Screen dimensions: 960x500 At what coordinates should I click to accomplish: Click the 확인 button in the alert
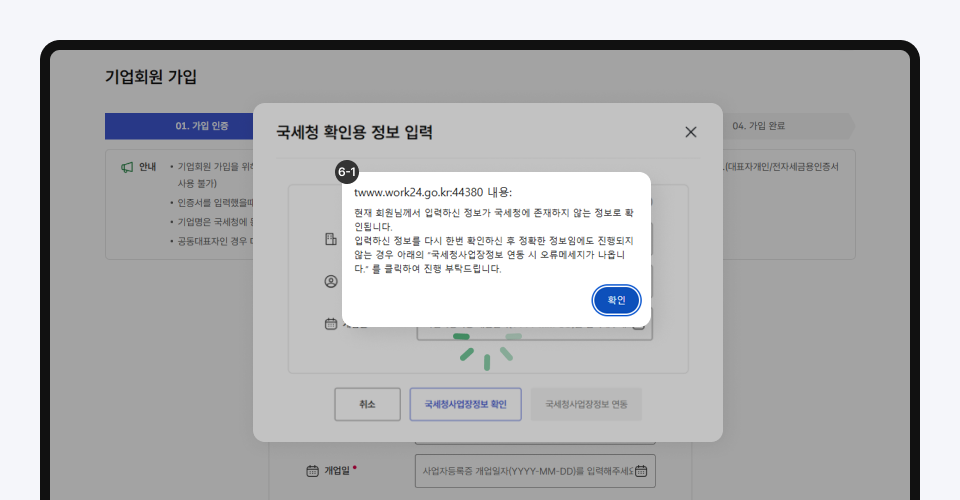616,300
